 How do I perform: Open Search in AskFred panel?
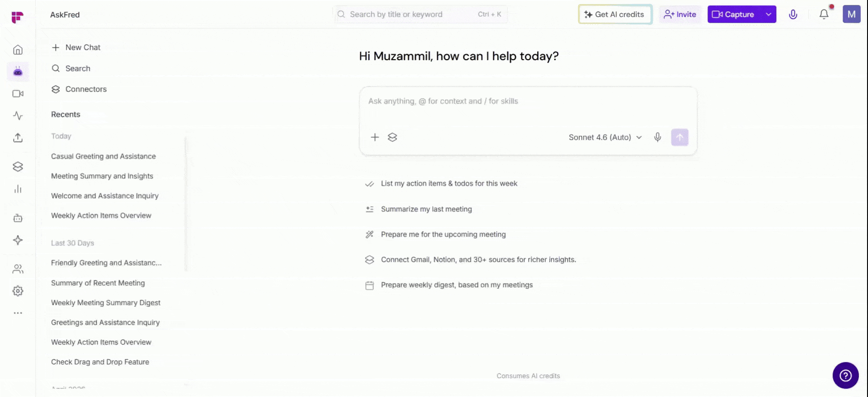(71, 68)
